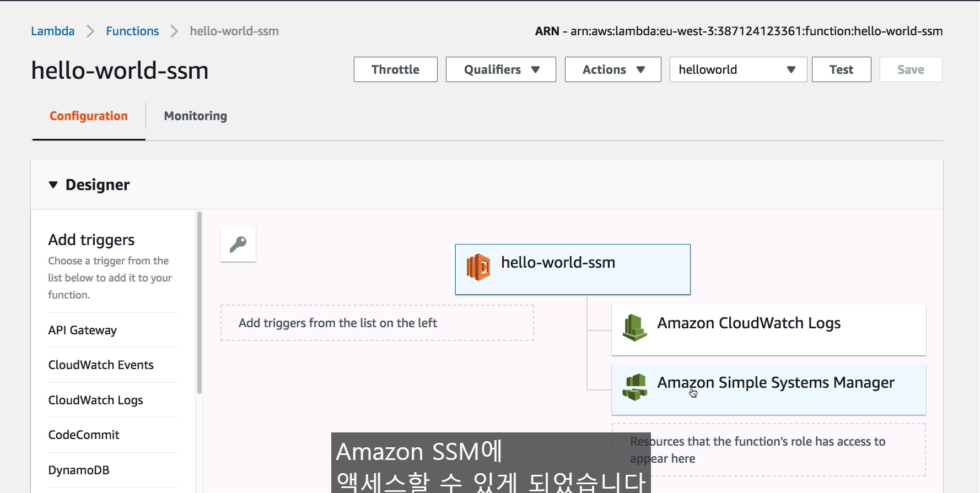Collapse the Designer section triangle

pos(53,185)
